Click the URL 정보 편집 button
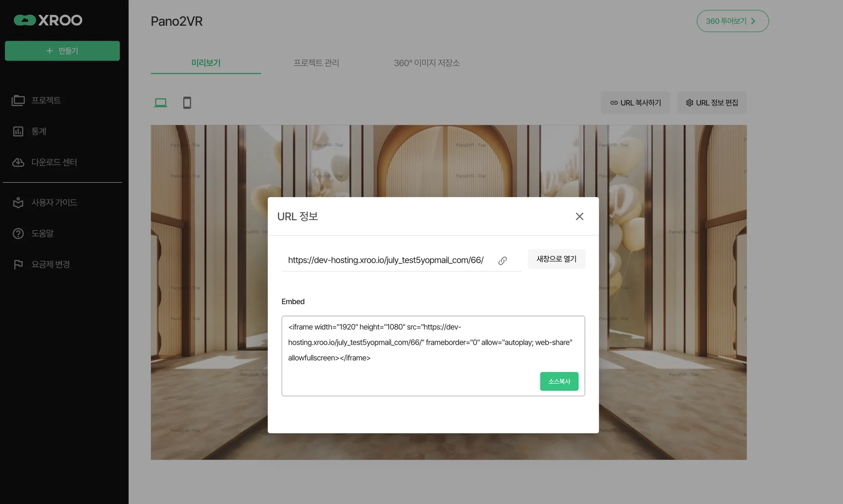The image size is (843, 504). (x=712, y=103)
